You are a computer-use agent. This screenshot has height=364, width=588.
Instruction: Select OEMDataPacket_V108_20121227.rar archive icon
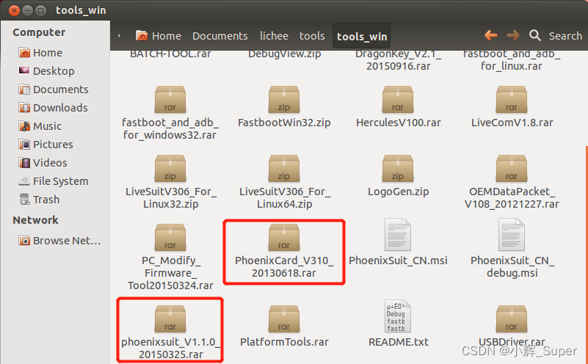tap(512, 169)
